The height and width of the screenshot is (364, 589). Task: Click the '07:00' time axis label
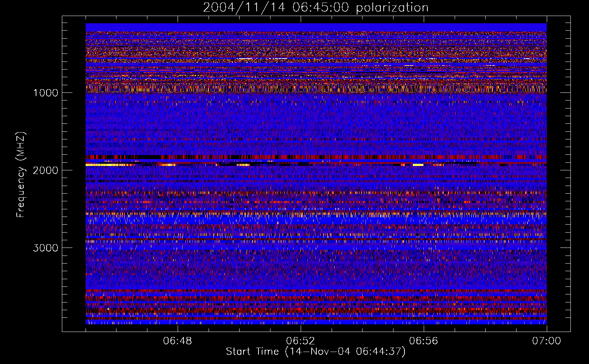click(x=547, y=341)
